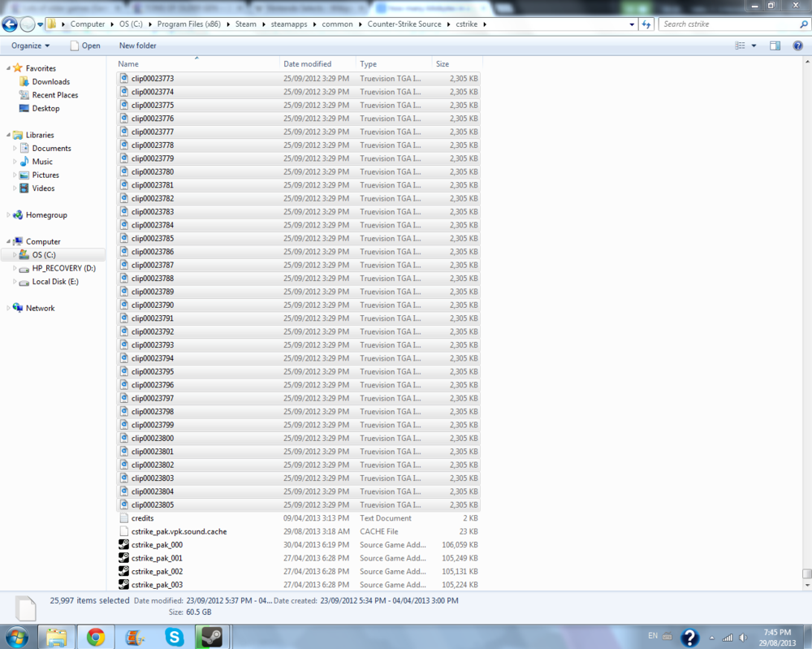The width and height of the screenshot is (812, 649).
Task: Expand the Homegroup arrow
Action: click(x=8, y=215)
